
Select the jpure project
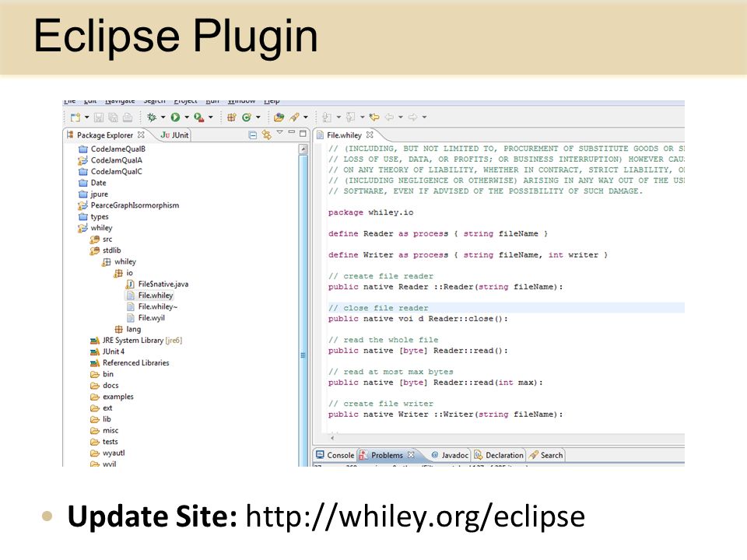tap(93, 194)
